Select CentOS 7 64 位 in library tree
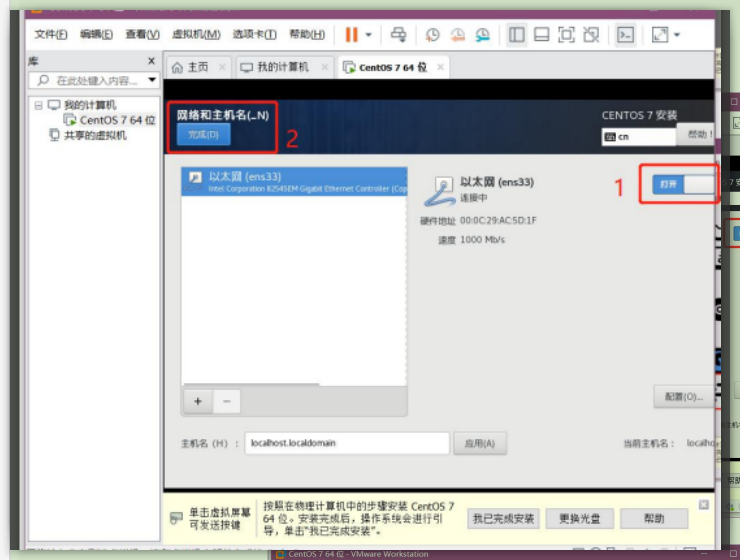 click(x=110, y=120)
